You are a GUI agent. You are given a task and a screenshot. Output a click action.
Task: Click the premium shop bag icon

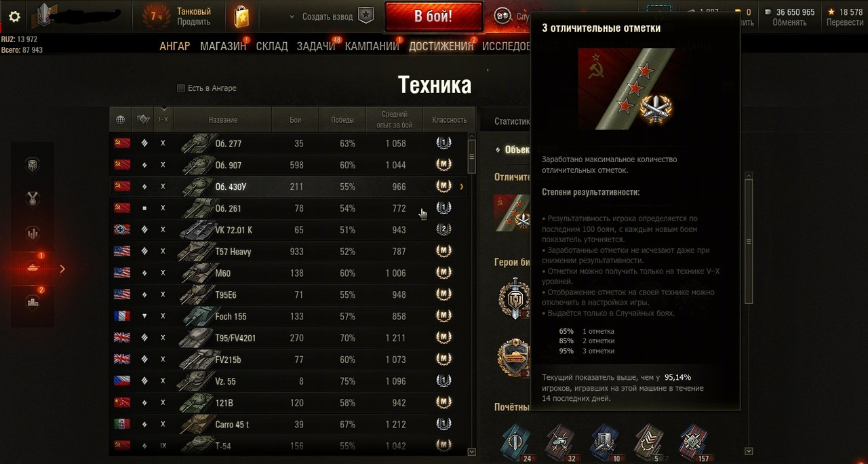(x=241, y=16)
